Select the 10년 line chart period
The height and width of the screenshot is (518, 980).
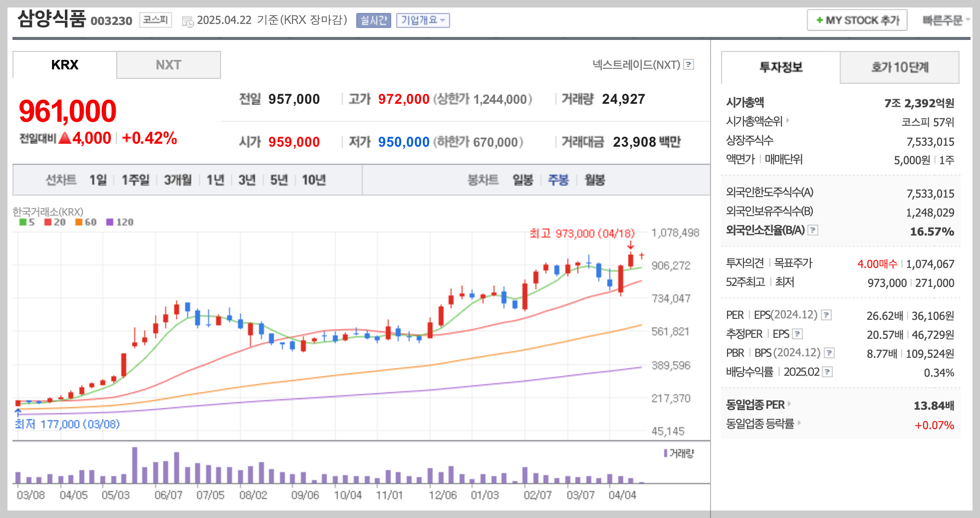coord(314,180)
